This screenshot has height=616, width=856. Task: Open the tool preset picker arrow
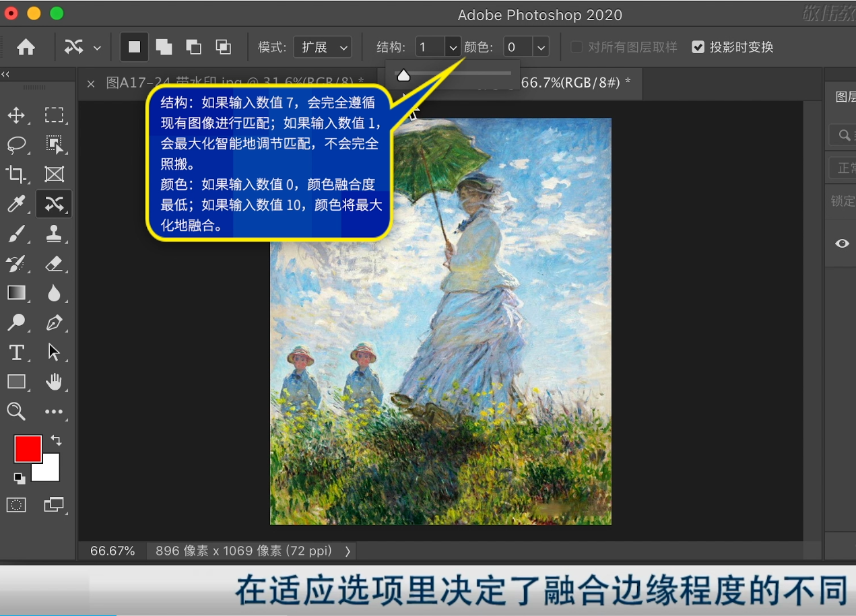(x=98, y=48)
